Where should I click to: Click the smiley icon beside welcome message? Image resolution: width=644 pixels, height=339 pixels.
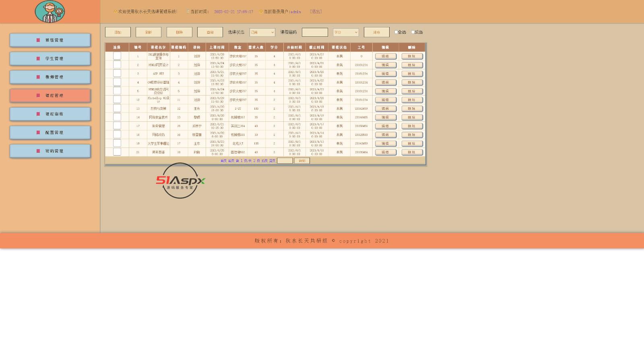click(x=116, y=12)
